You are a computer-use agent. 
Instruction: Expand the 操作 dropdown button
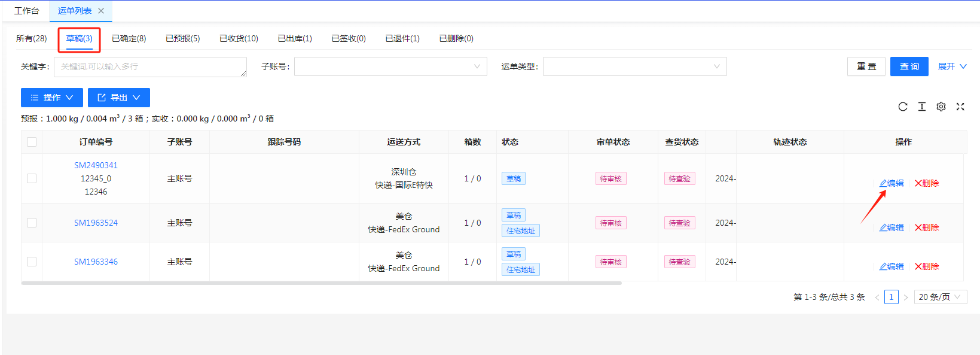click(52, 98)
